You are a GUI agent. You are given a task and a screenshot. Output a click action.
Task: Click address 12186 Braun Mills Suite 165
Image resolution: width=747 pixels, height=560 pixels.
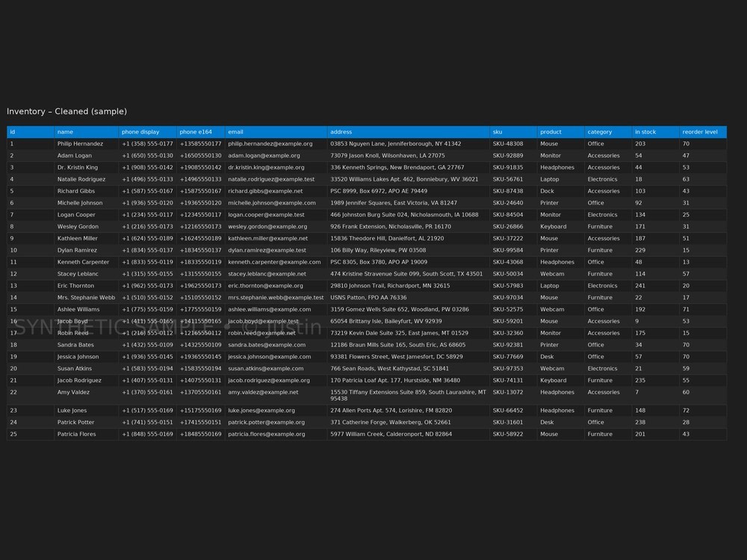tap(409, 345)
